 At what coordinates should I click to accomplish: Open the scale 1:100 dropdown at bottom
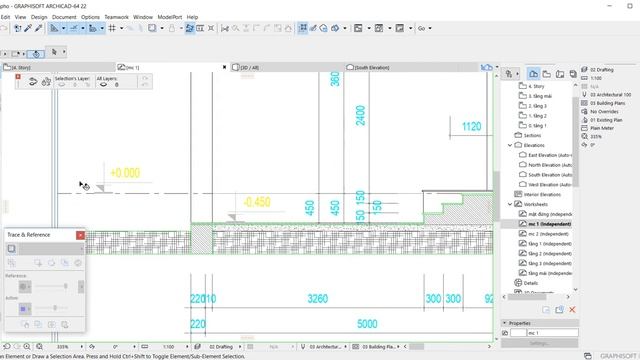point(187,347)
